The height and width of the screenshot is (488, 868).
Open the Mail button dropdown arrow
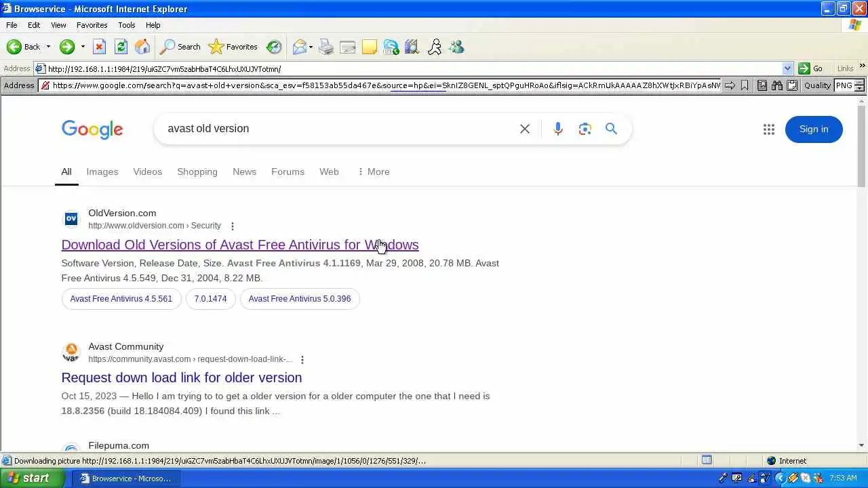[311, 47]
